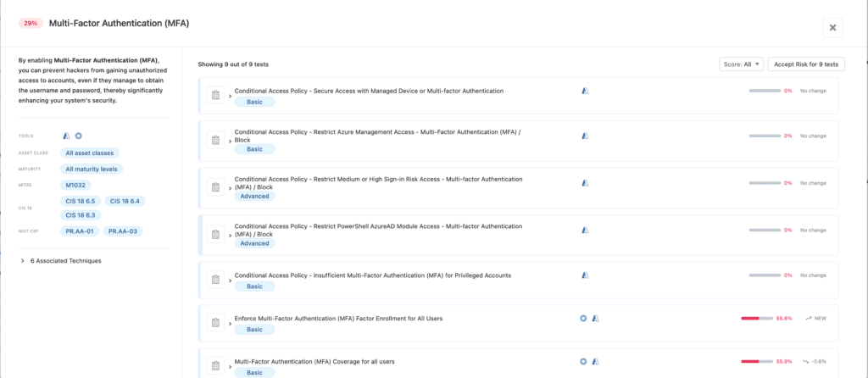Close the Multi-Factor Authentication panel
Image resolution: width=868 pixels, height=378 pixels.
(832, 27)
